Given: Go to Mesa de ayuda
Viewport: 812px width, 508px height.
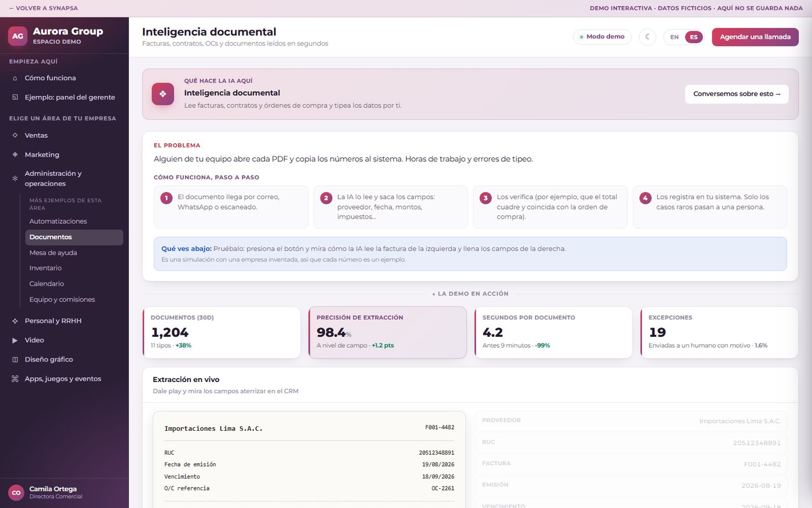Looking at the screenshot, I should click(74, 253).
